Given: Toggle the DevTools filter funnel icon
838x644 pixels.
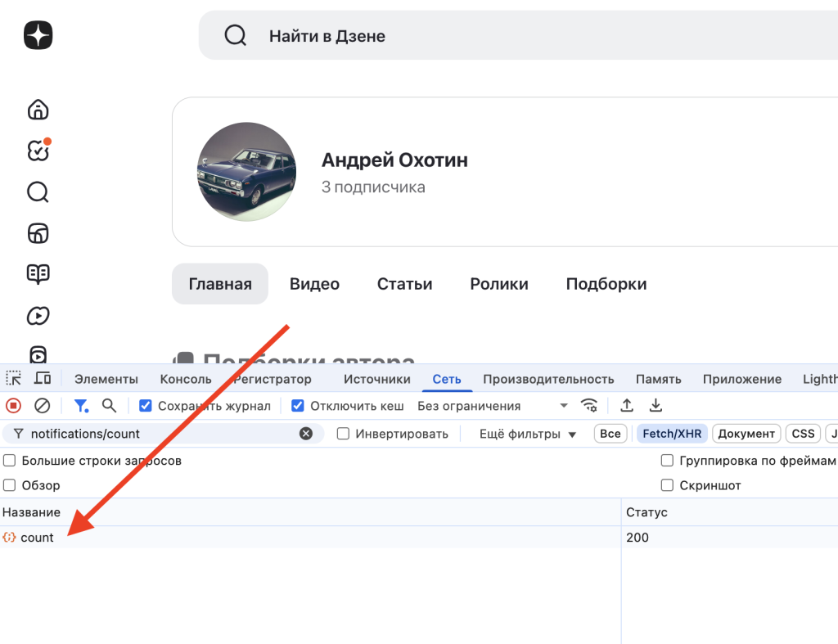Looking at the screenshot, I should [81, 406].
